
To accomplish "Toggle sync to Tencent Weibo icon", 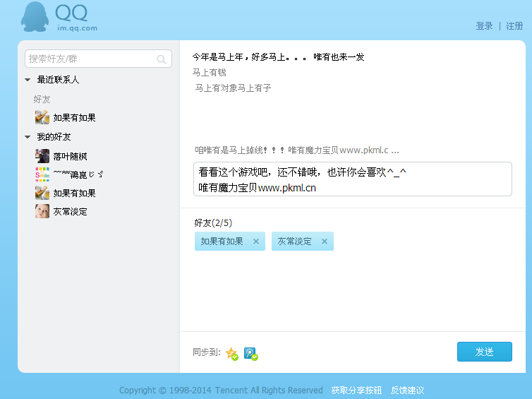I will click(250, 353).
